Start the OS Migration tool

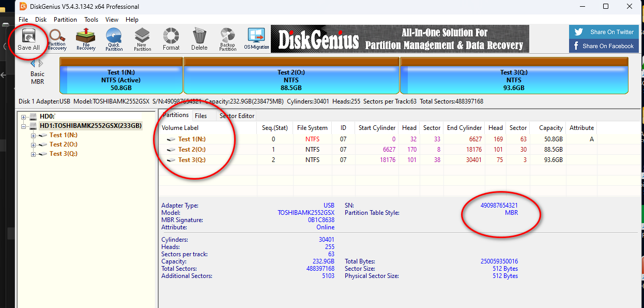pyautogui.click(x=256, y=39)
